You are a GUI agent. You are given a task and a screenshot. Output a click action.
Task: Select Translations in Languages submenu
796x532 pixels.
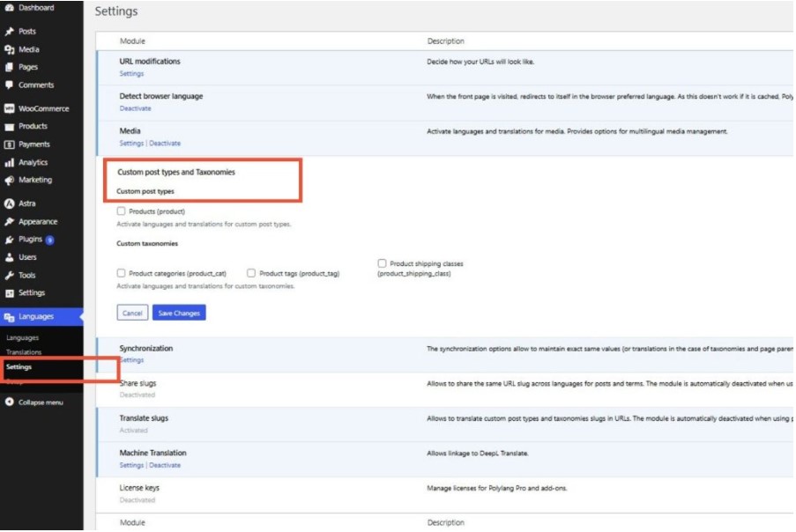click(24, 352)
